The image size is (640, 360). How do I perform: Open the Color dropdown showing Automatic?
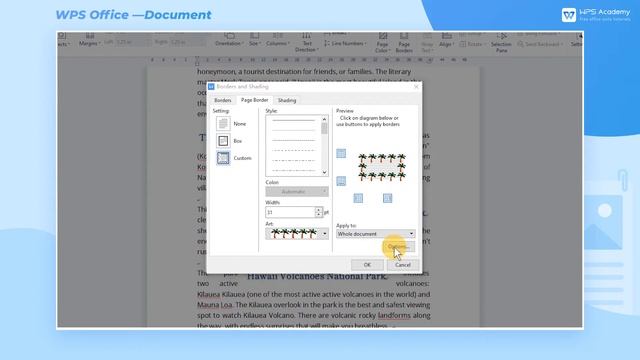click(297, 191)
